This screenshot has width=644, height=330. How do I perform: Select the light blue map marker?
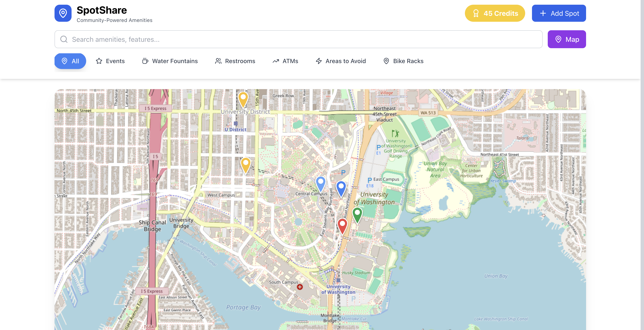(x=321, y=183)
